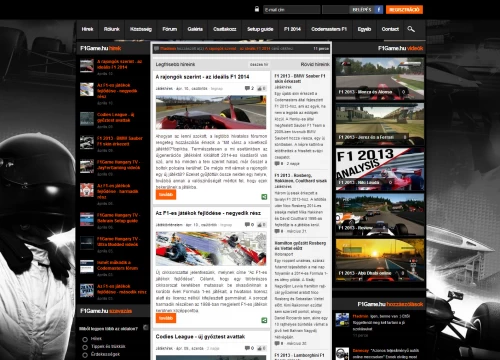The width and height of the screenshot is (500, 360).
Task: Click comment icon under 'Hamilton győzött' short news
Action: pos(277,343)
